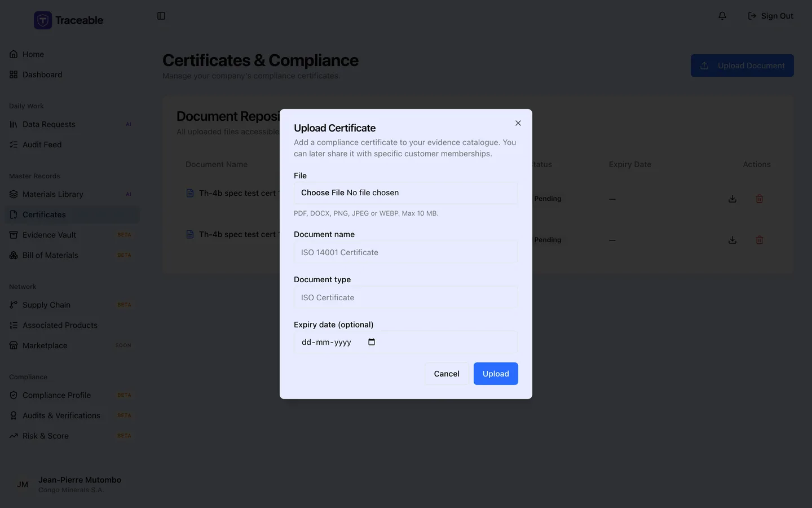Open the date picker calendar icon
This screenshot has width=812, height=508.
pyautogui.click(x=372, y=342)
